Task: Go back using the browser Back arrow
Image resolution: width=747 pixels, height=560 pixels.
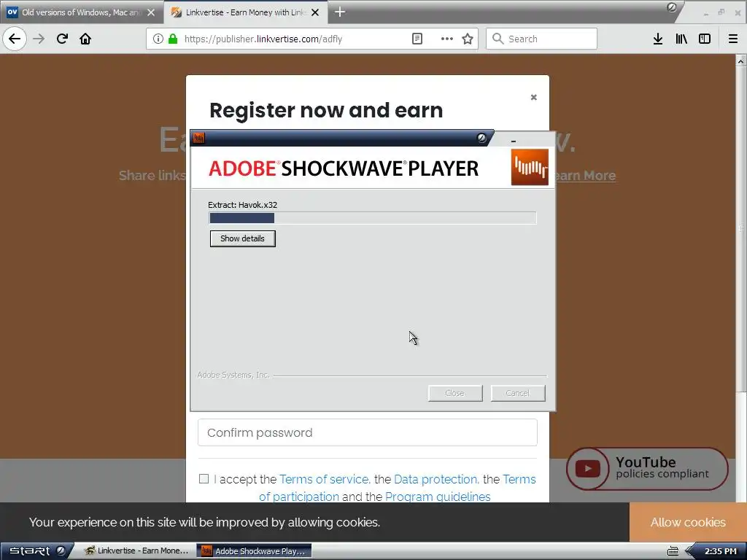Action: point(15,39)
